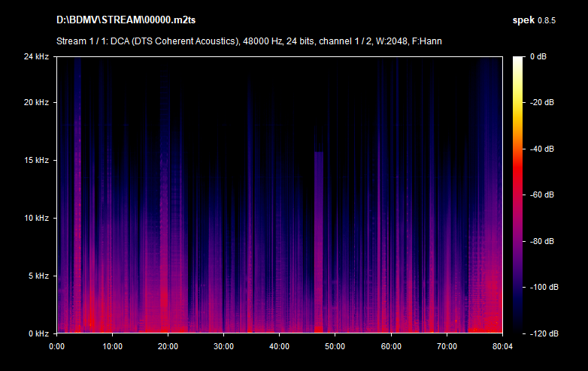Click the -20 dB scale label
The width and height of the screenshot is (588, 371).
pos(542,102)
